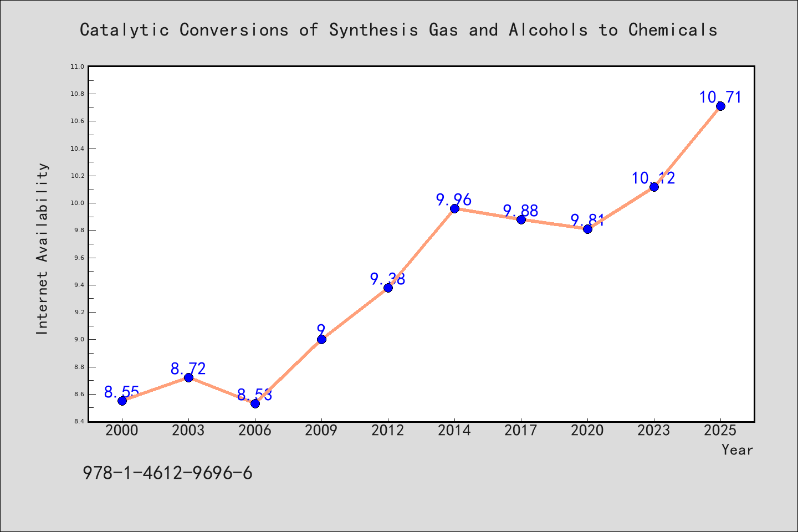Viewport: 798px width, 532px height.
Task: Click the 2025 x-axis tick label
Action: [x=720, y=431]
